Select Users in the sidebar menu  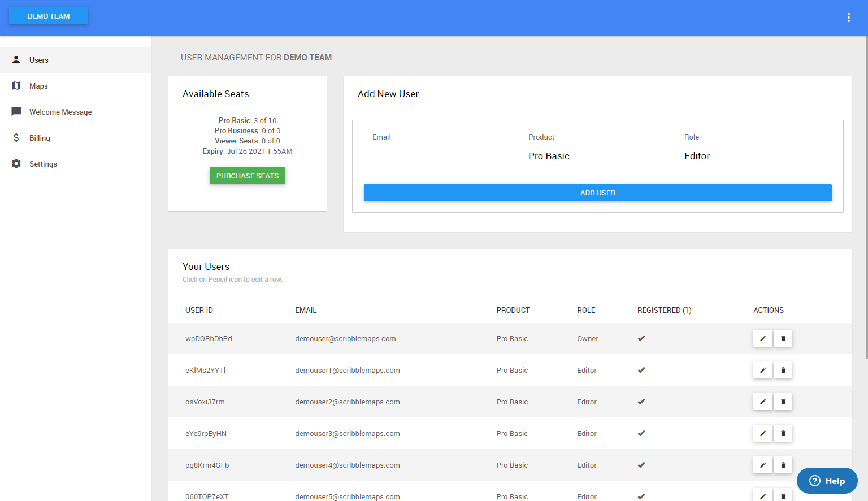pos(39,60)
